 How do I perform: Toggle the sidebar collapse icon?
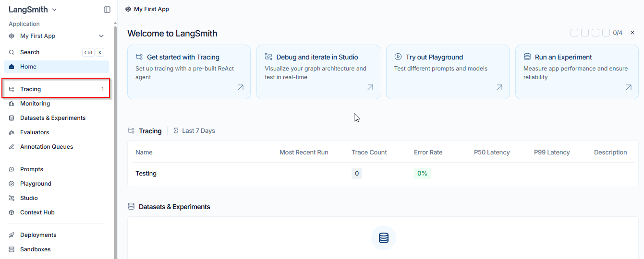107,10
